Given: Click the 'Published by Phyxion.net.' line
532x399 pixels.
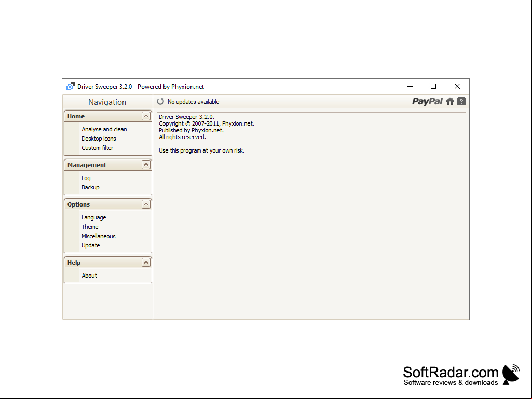Looking at the screenshot, I should click(x=192, y=130).
